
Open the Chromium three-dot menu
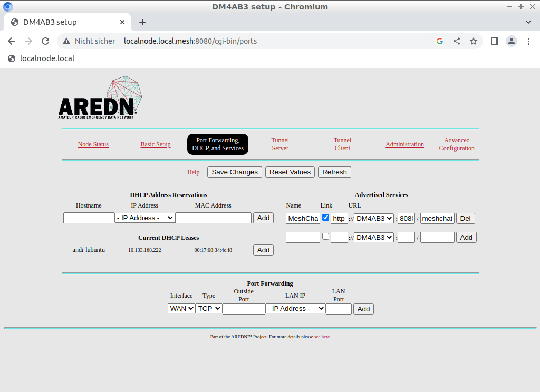click(x=528, y=41)
